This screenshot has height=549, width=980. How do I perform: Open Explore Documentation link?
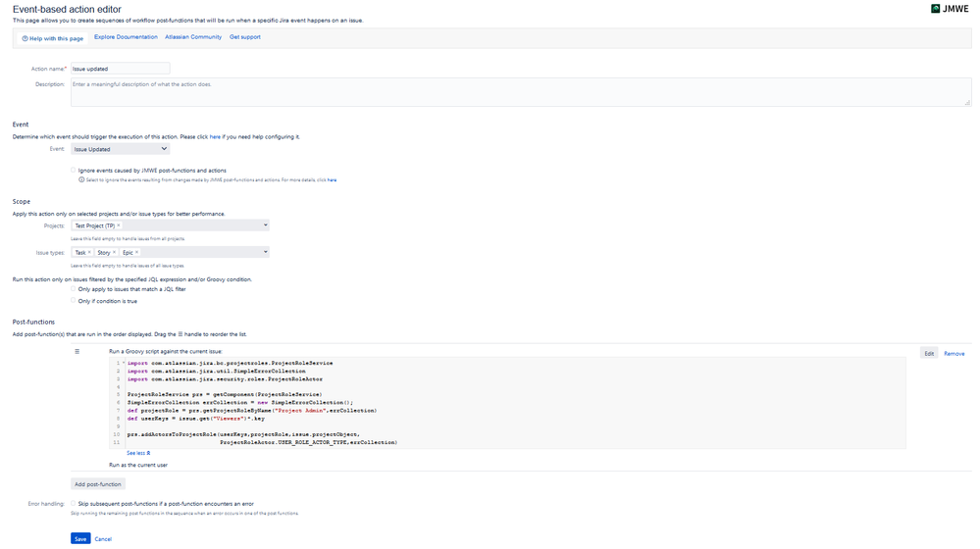(126, 37)
